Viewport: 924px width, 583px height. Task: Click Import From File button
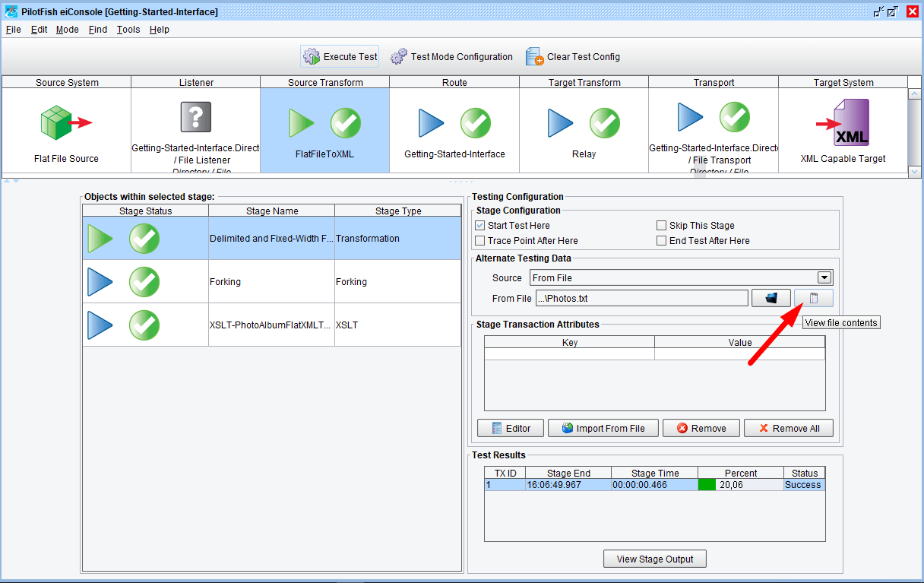(603, 428)
